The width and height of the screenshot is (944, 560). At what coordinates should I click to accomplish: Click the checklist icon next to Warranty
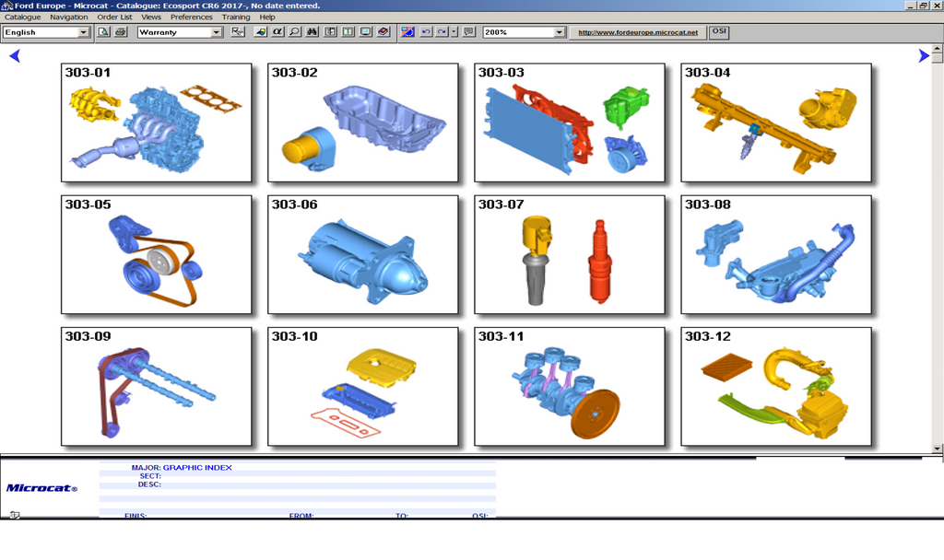point(238,32)
